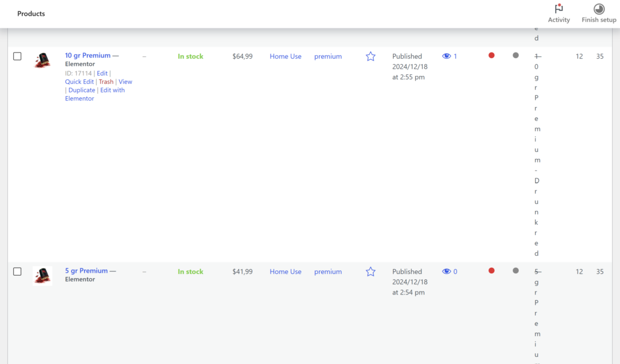The height and width of the screenshot is (364, 620).
Task: Open the Finish setup progress icon
Action: tap(599, 8)
